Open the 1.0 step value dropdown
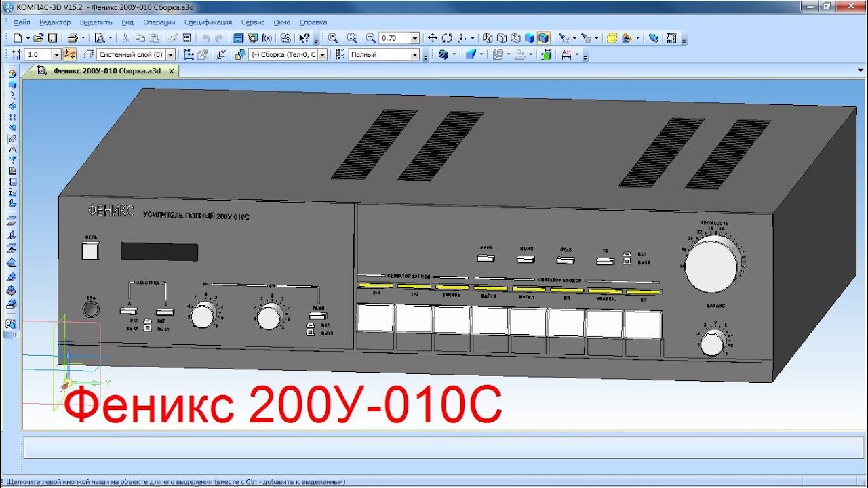Screen dimensions: 868x488 (57, 55)
